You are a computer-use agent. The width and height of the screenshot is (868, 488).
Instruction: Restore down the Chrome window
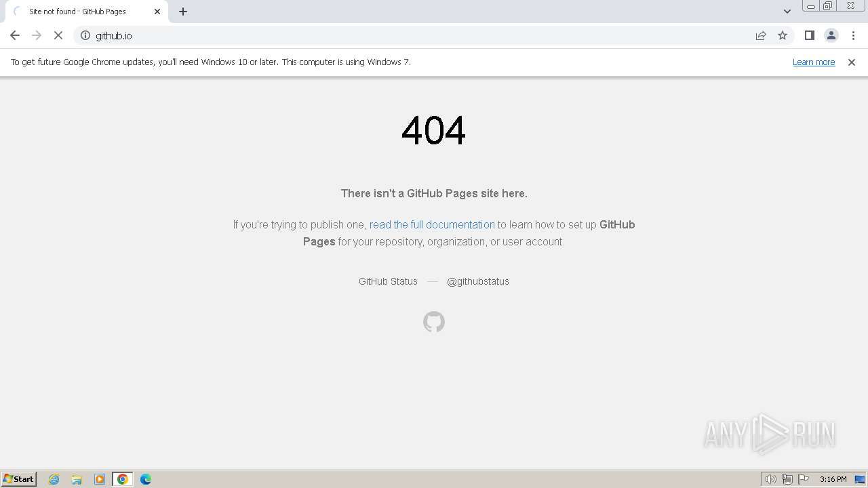[x=828, y=5]
